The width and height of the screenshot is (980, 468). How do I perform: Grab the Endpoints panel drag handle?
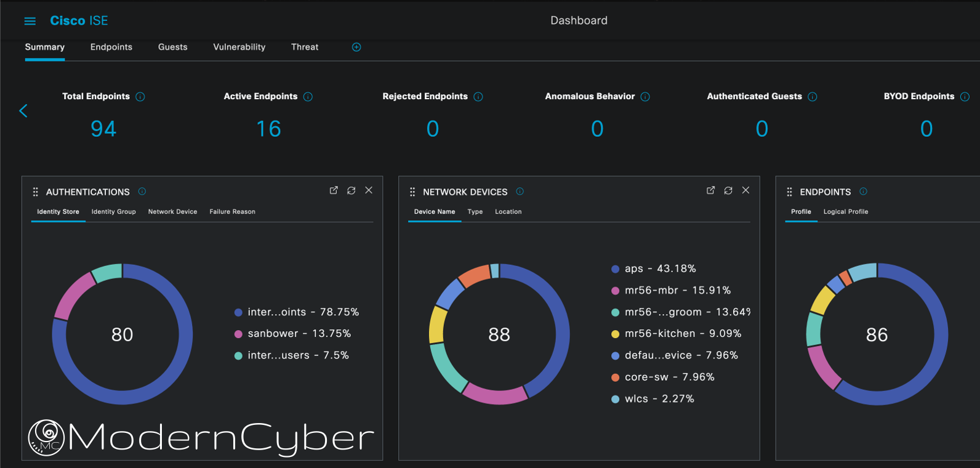(x=790, y=192)
